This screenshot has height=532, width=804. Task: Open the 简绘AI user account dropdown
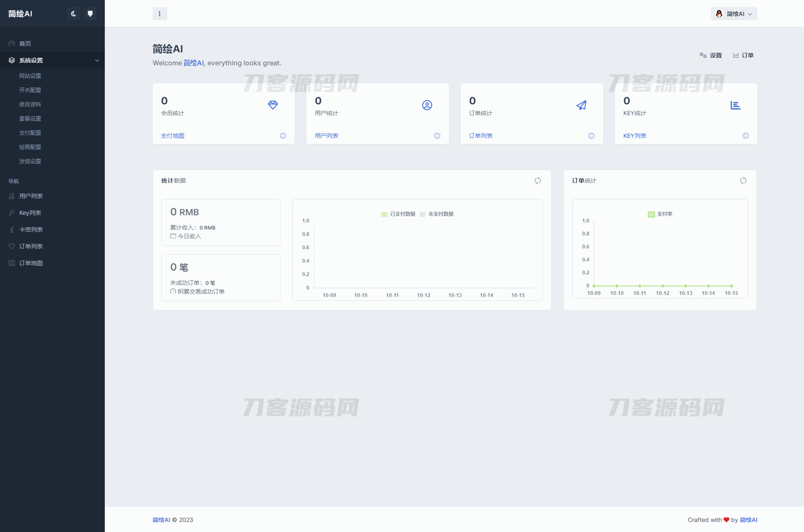point(734,14)
